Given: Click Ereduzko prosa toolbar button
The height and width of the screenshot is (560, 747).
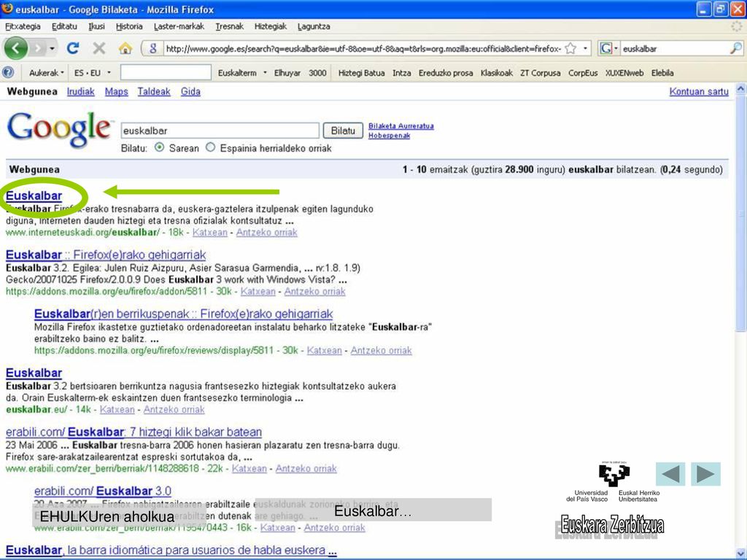Looking at the screenshot, I should (x=446, y=73).
